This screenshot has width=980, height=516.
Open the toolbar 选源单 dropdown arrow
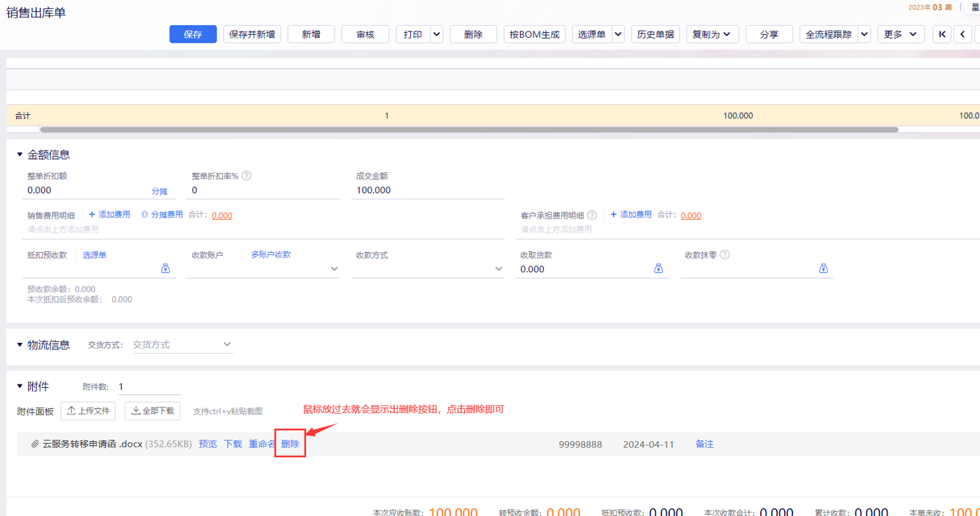click(x=618, y=34)
